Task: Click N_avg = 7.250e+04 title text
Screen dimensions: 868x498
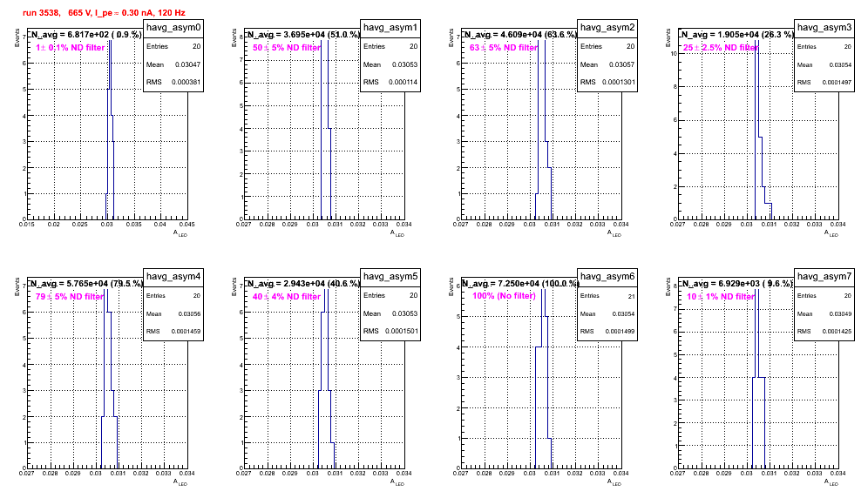Action: [520, 283]
